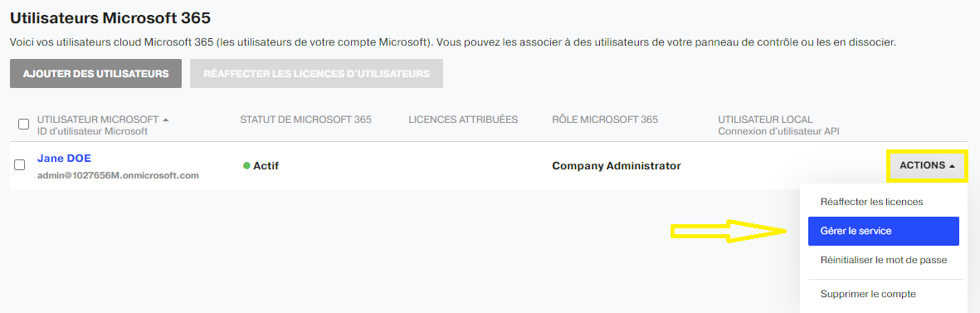Select Gérer le service menu entry
Viewport: 980px width, 313px height.
[x=883, y=231]
